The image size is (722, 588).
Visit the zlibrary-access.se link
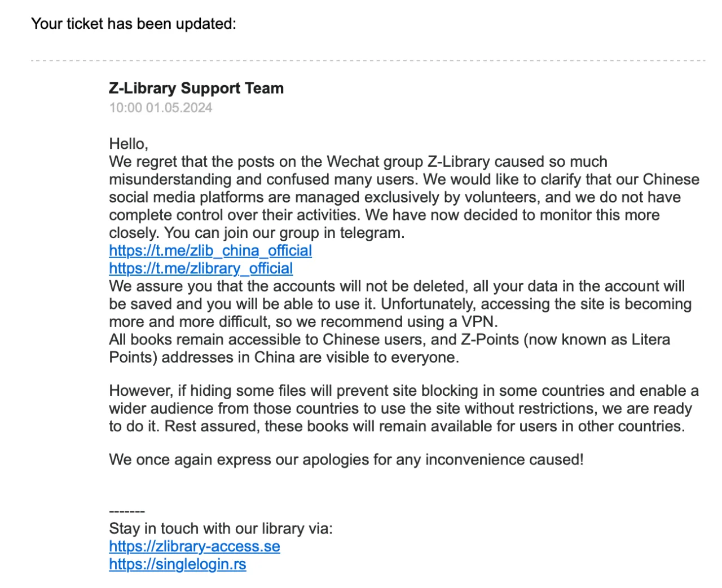click(x=194, y=546)
